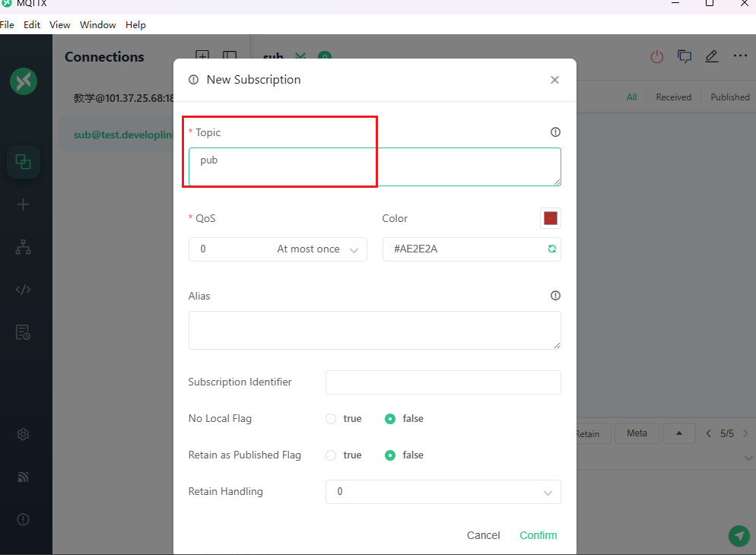Image resolution: width=756 pixels, height=555 pixels.
Task: Open the View menu
Action: pos(60,25)
